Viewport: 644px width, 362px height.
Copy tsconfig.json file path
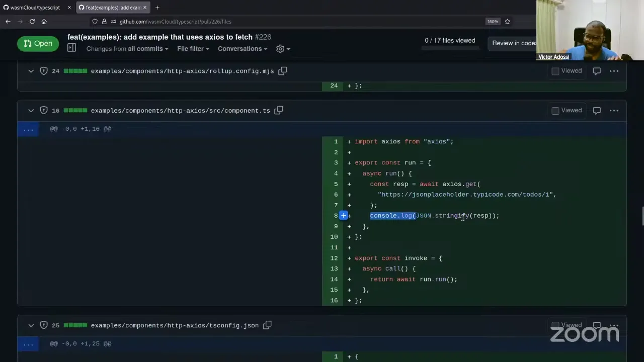[x=267, y=325]
